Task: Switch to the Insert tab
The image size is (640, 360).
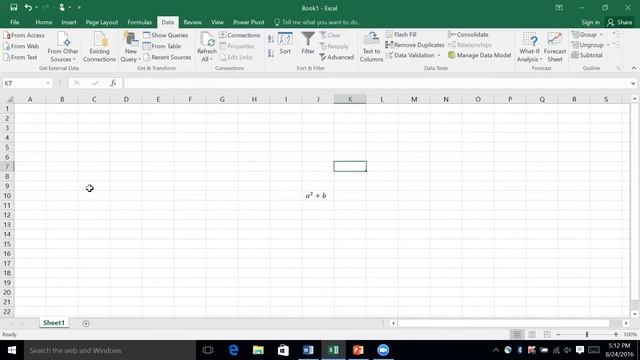Action: [69, 22]
